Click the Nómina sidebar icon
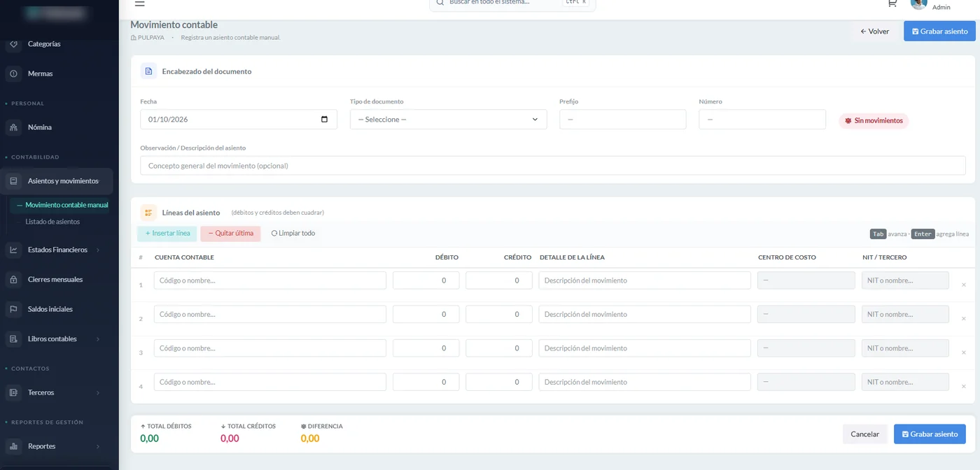980x470 pixels. point(13,127)
